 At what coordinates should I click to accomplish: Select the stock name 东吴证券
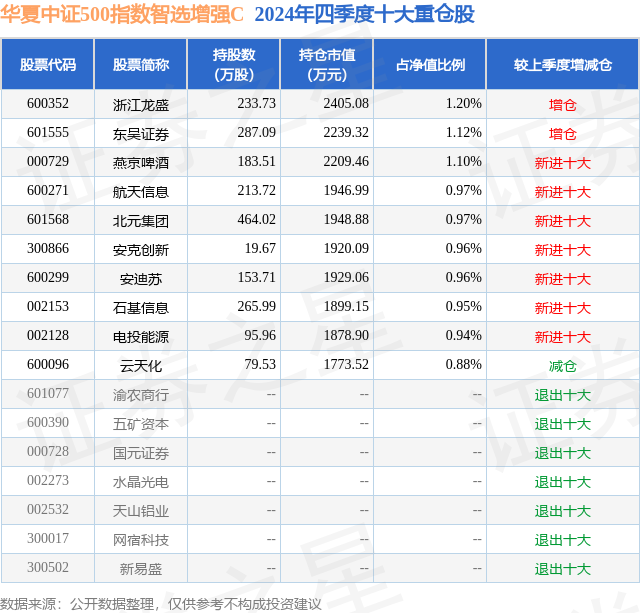tap(141, 134)
